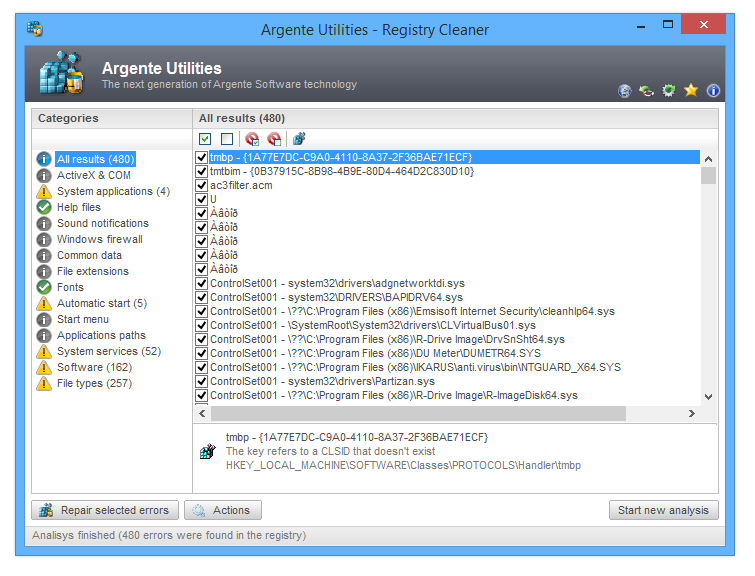Click the results list vertical scroll thumb

click(708, 175)
